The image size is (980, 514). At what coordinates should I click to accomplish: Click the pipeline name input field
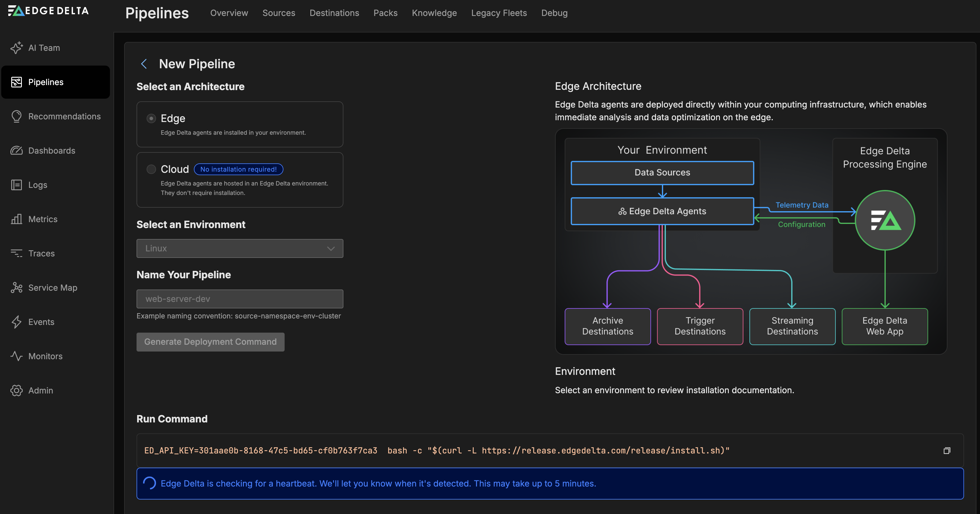click(x=240, y=299)
